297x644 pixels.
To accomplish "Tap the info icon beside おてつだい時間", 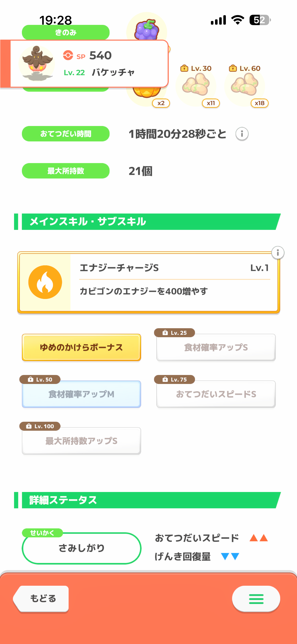I will pos(242,134).
